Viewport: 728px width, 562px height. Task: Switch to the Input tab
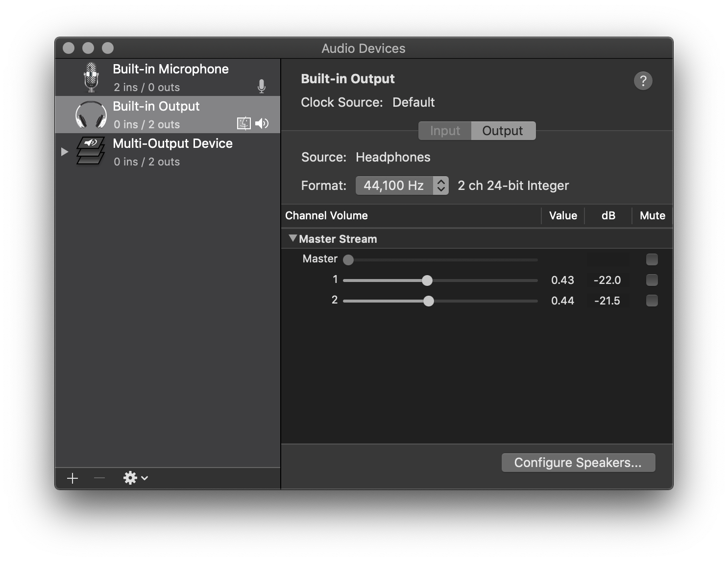pos(445,131)
